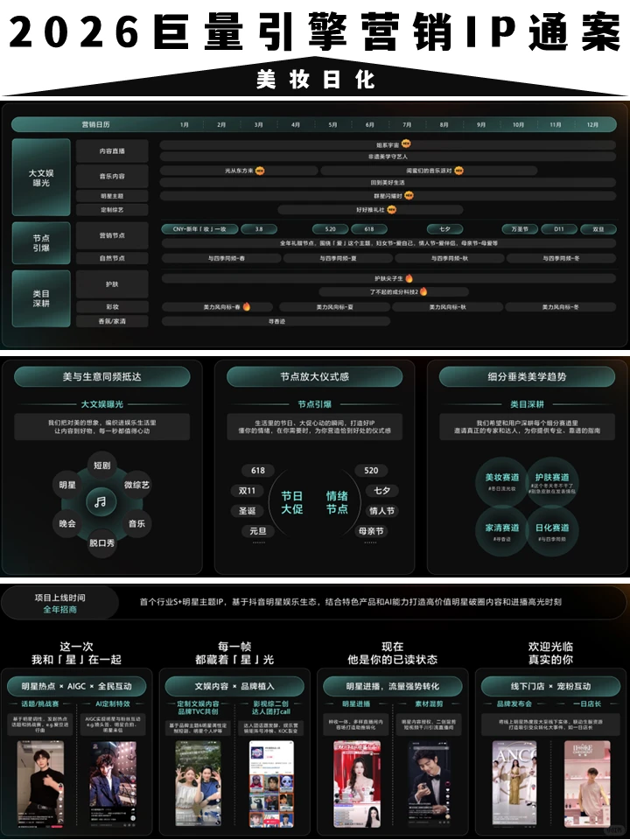Click the 520 tag beside 情绪节点
630x840 pixels.
pyautogui.click(x=371, y=471)
